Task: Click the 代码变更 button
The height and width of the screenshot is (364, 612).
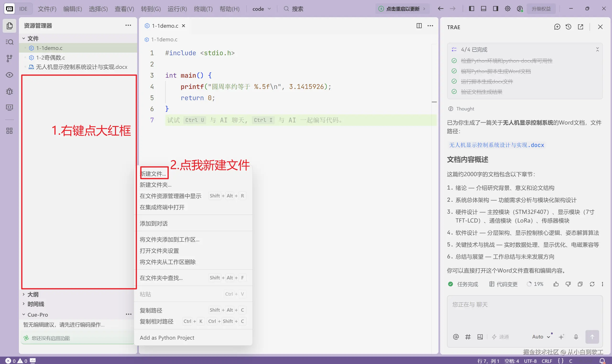Action: coord(503,284)
